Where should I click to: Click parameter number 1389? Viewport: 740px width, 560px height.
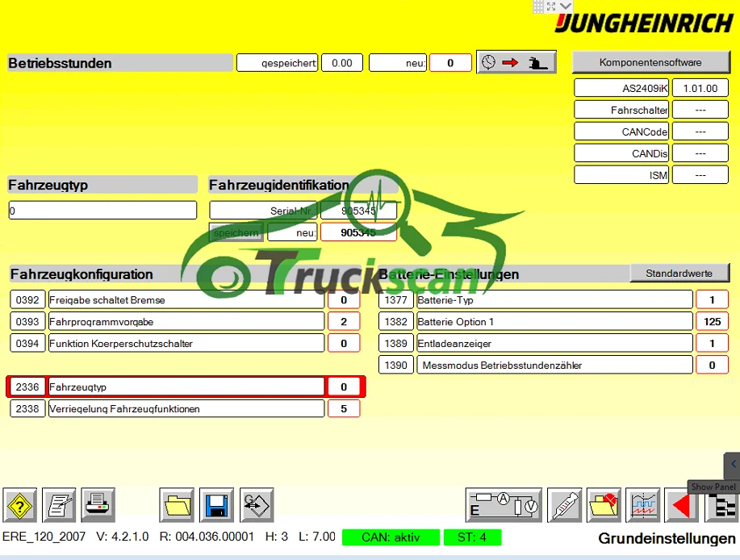(396, 344)
